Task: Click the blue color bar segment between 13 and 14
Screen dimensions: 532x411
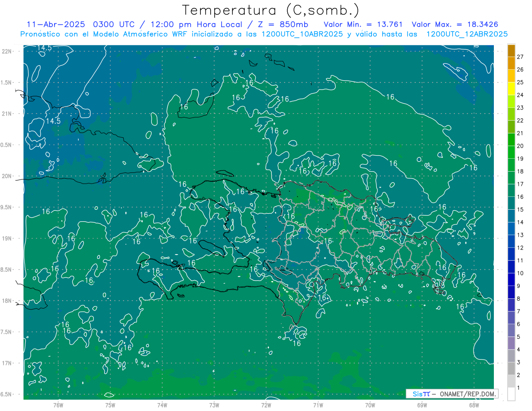Action: click(x=511, y=228)
